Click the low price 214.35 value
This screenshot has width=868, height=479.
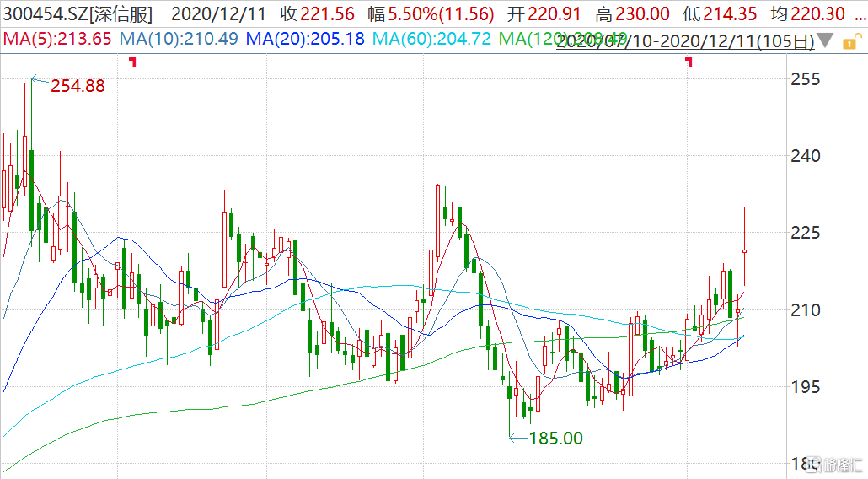(730, 14)
